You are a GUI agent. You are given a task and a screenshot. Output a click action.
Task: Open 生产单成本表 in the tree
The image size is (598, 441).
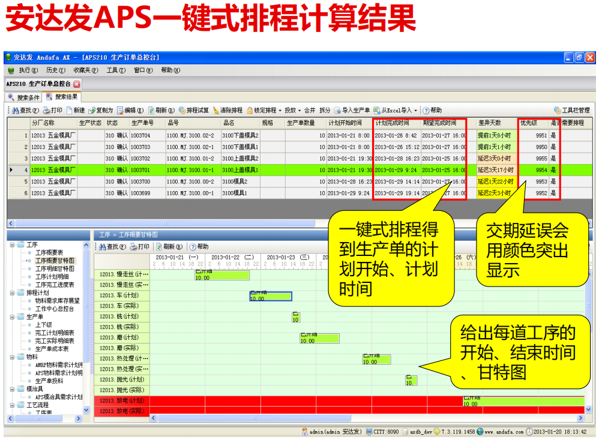click(x=52, y=349)
